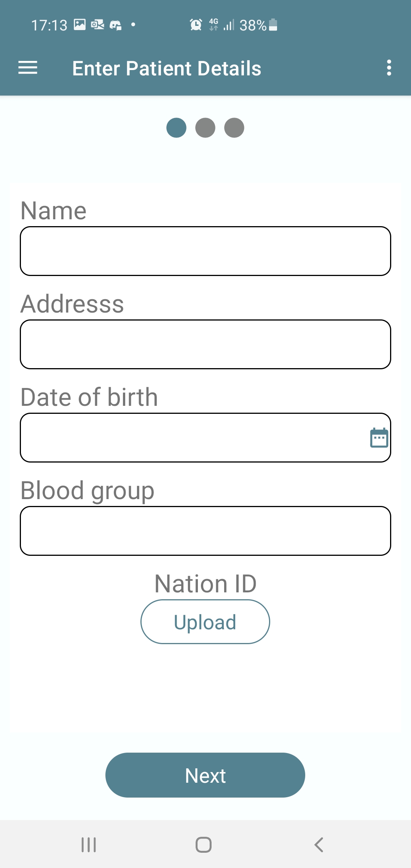Open recent apps navigation button

(89, 844)
